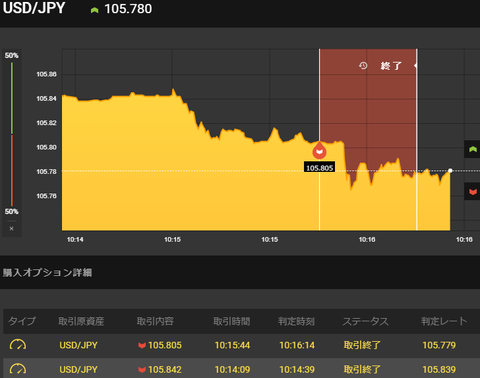480x378 pixels.
Task: Sort by the タイプ column header
Action: tap(22, 321)
